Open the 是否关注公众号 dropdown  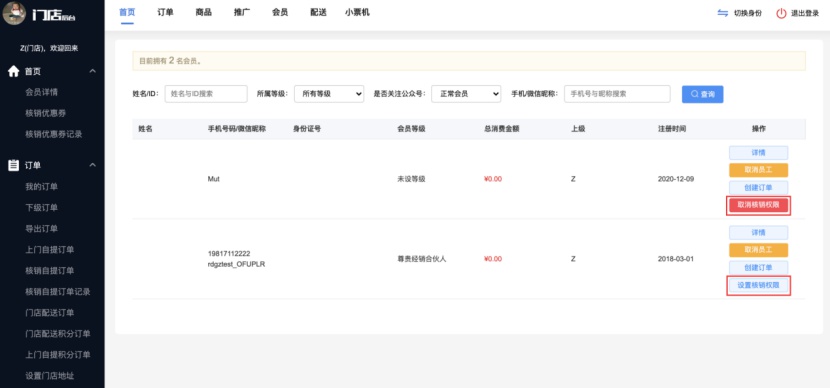[x=466, y=94]
